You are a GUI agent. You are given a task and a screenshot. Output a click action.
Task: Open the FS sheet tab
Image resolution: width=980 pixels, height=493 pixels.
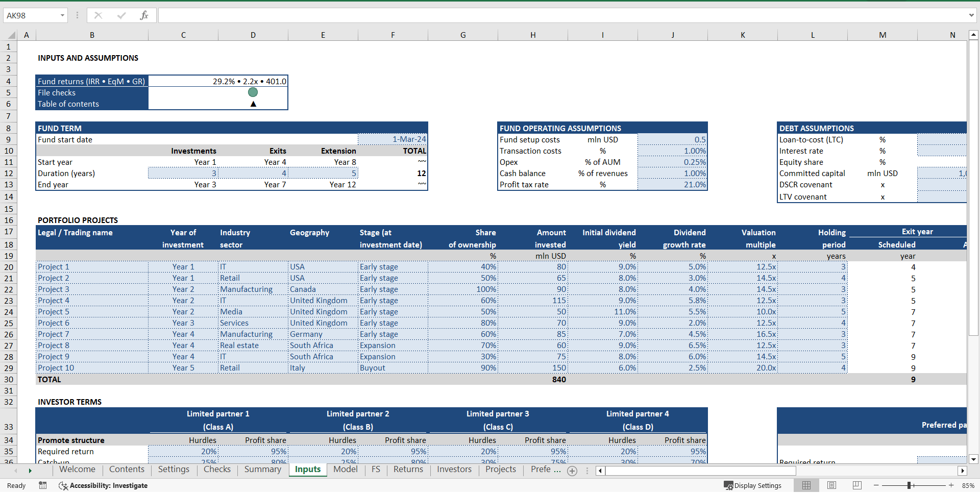(x=376, y=470)
